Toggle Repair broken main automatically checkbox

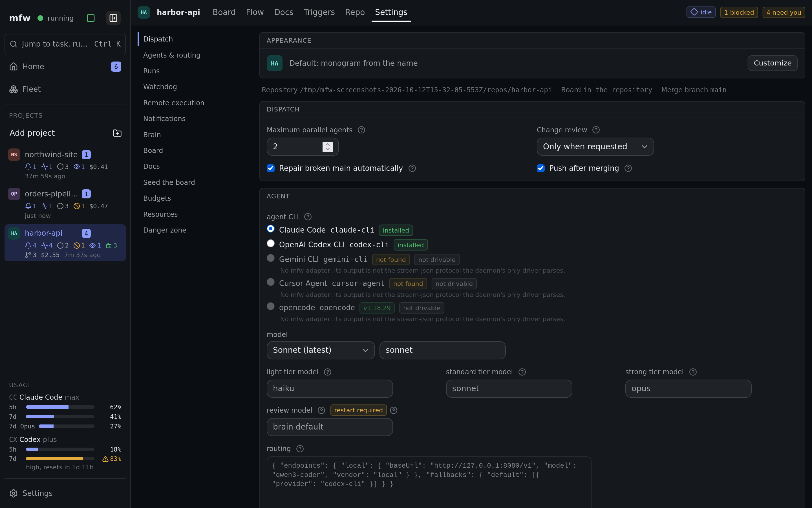click(271, 168)
